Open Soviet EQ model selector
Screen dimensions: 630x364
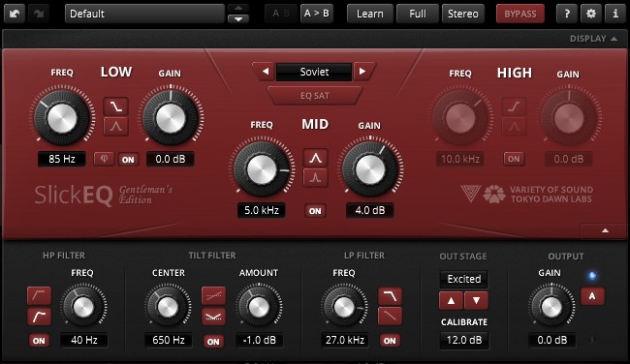coord(314,72)
